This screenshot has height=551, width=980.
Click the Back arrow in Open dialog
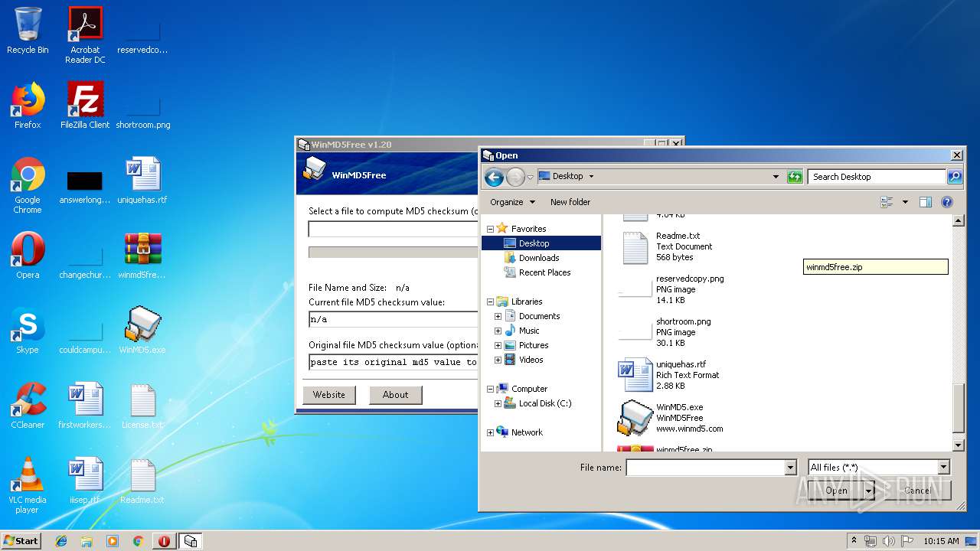(494, 178)
